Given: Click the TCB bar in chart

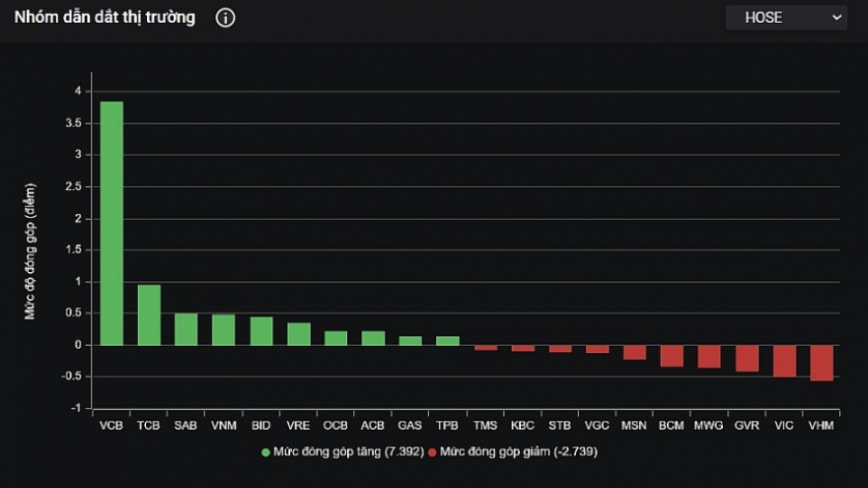Looking at the screenshot, I should click(x=149, y=315).
